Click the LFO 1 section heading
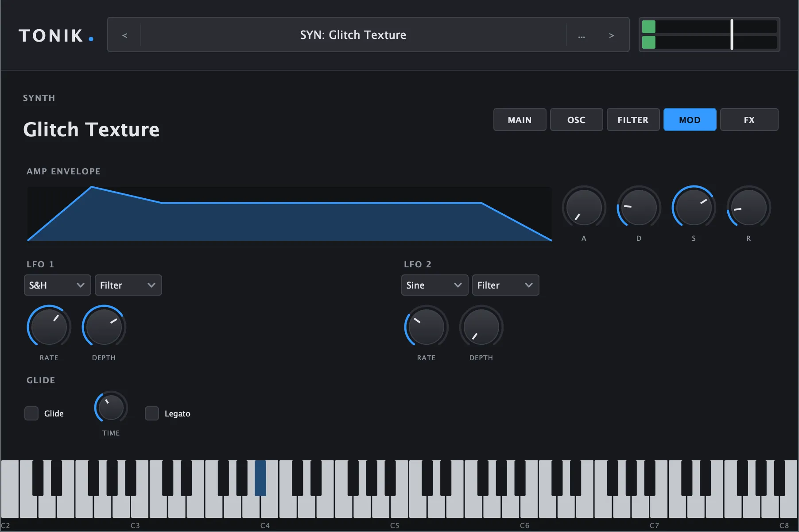The width and height of the screenshot is (799, 532). click(40, 264)
